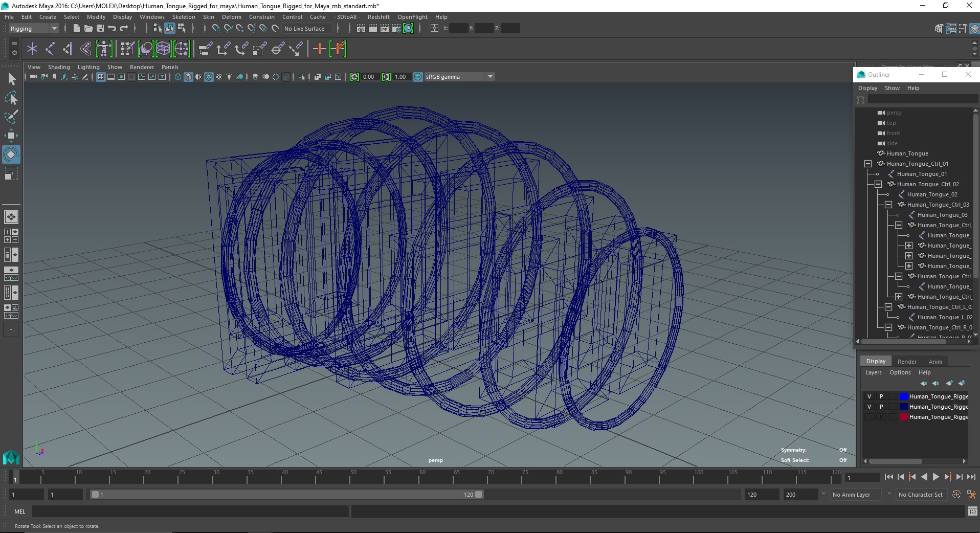Open the Rigging menu set dropdown
Viewport: 980px width, 533px height.
33,29
